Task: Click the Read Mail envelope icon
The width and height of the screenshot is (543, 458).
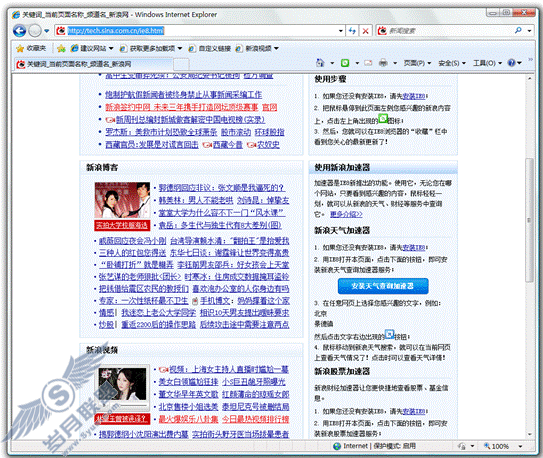Action: tap(368, 63)
